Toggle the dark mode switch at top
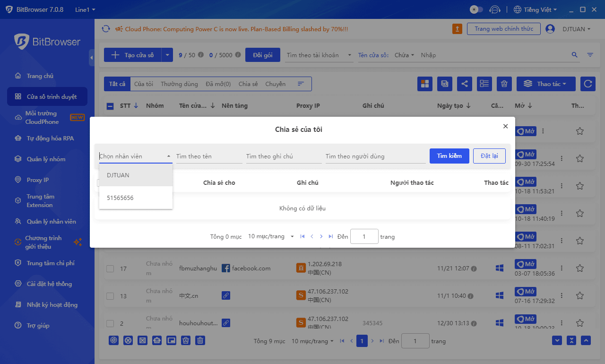Viewport: 605px width, 364px height. 476,9
